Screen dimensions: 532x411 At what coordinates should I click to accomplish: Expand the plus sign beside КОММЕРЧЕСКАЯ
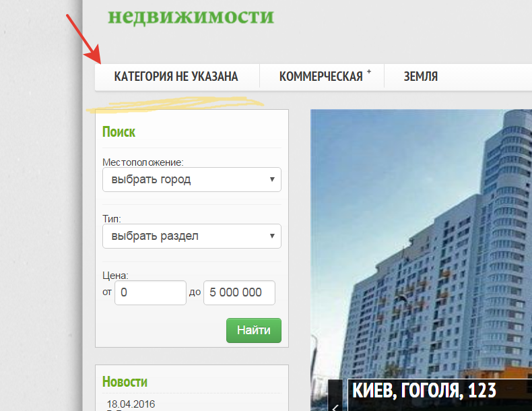click(x=369, y=71)
